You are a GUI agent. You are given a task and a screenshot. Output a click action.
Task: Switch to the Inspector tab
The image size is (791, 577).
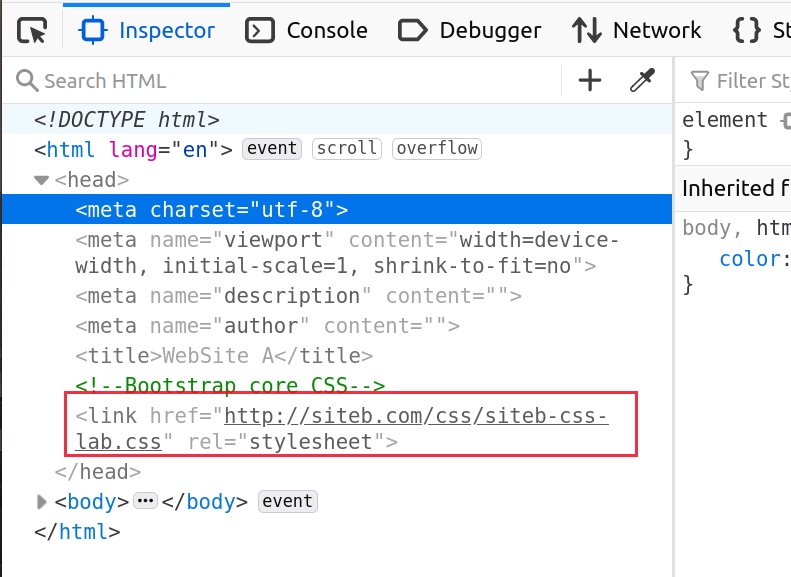[146, 30]
